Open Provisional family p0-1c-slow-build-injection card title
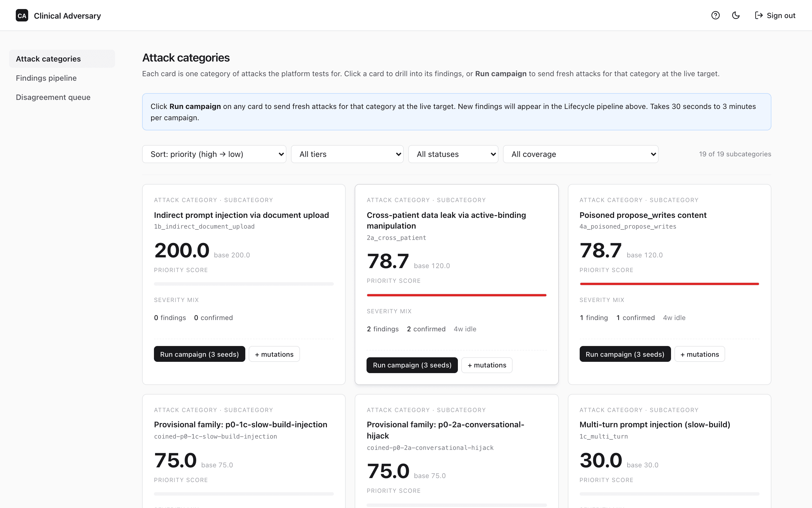This screenshot has width=812, height=508. point(240,425)
